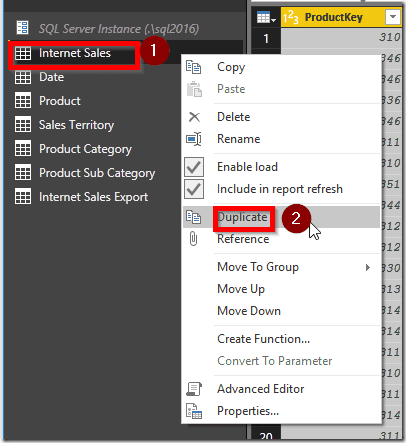406x443 pixels.
Task: Choose Move Down in the context menu
Action: tap(281, 311)
